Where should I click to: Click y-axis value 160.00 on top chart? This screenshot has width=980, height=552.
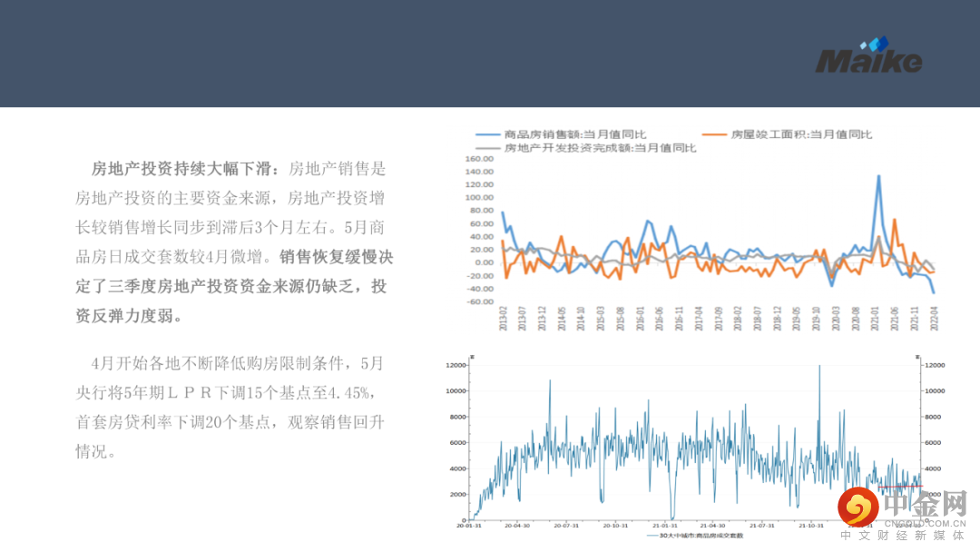[x=479, y=159]
